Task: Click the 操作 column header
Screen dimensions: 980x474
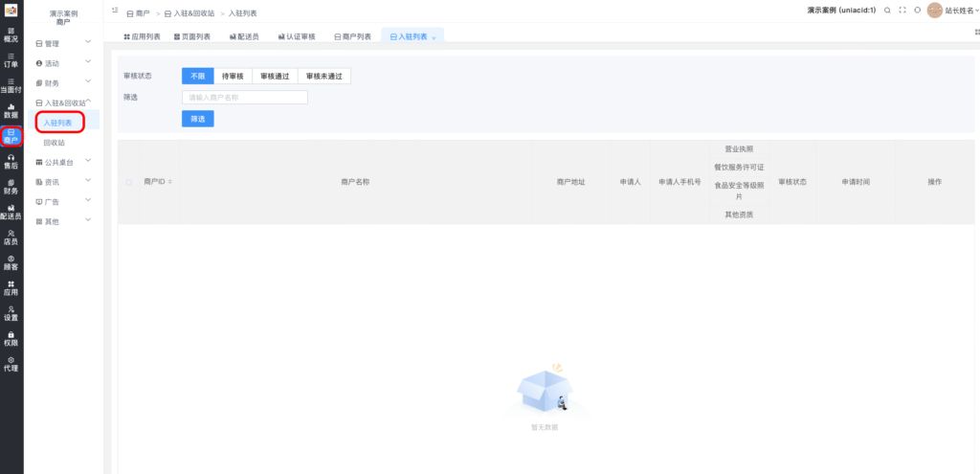Action: pos(934,182)
